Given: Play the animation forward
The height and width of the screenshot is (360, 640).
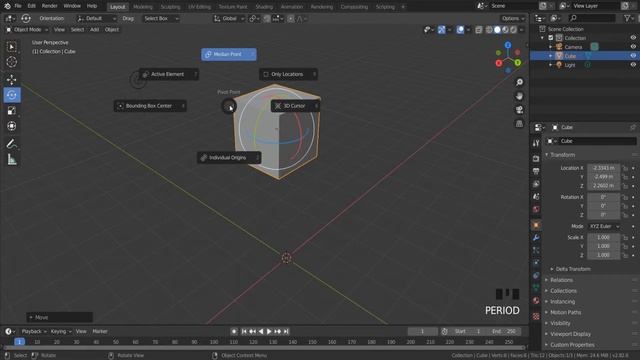Looking at the screenshot, I should [269, 331].
